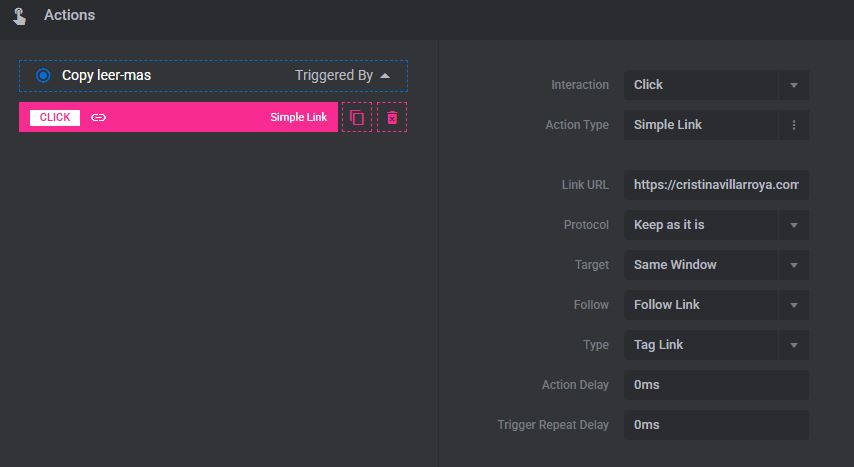
Task: Select the Copy leer-mas radio button
Action: [43, 75]
